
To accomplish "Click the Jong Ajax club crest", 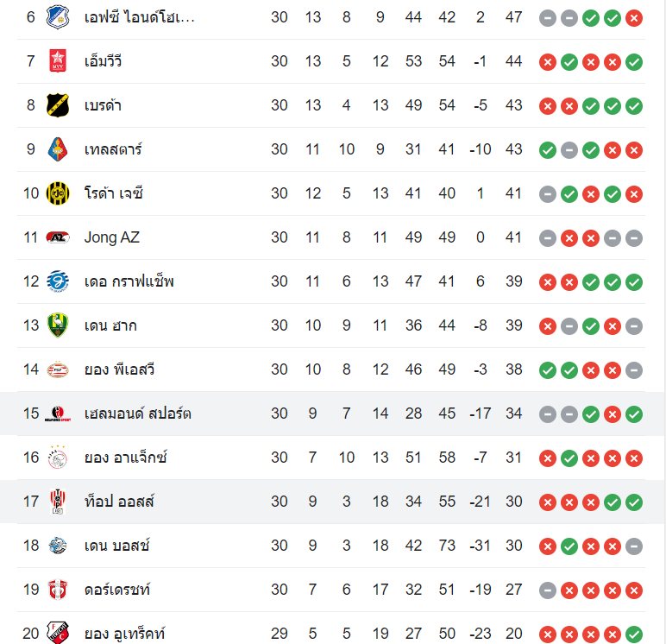I will click(x=56, y=458).
